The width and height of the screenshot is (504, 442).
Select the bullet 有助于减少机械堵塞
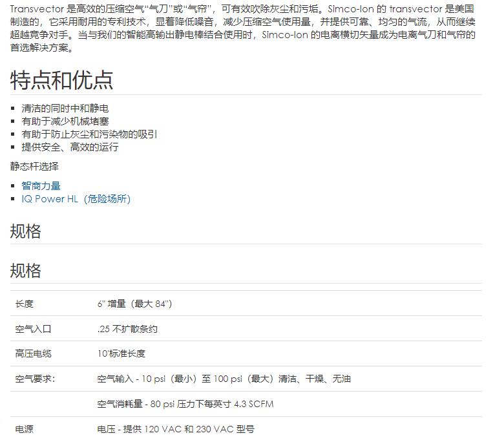65,121
